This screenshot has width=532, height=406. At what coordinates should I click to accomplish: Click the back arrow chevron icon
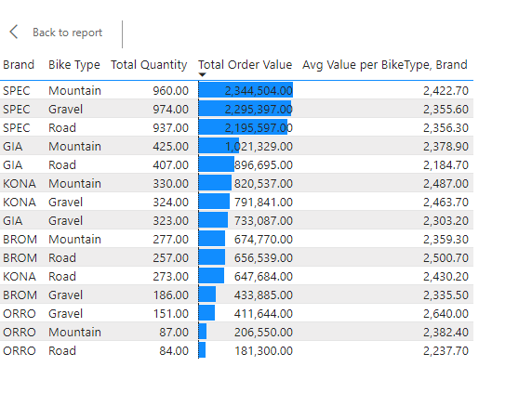(x=14, y=32)
